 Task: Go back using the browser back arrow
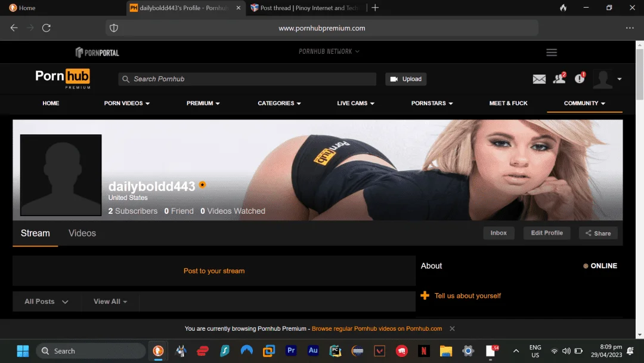click(14, 28)
